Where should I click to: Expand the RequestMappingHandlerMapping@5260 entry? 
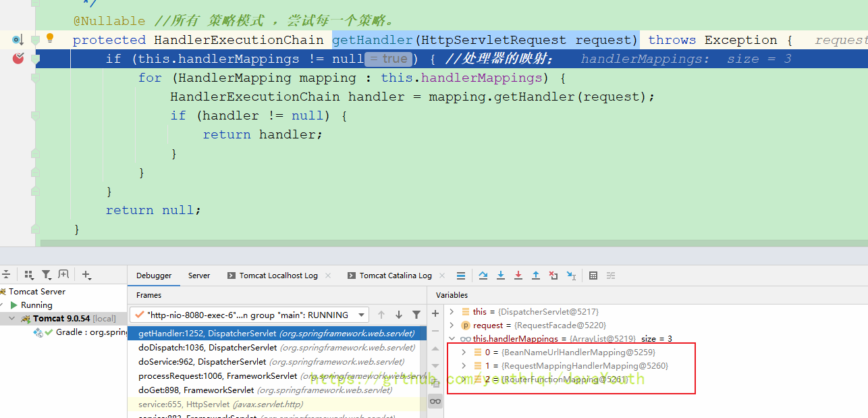(464, 366)
